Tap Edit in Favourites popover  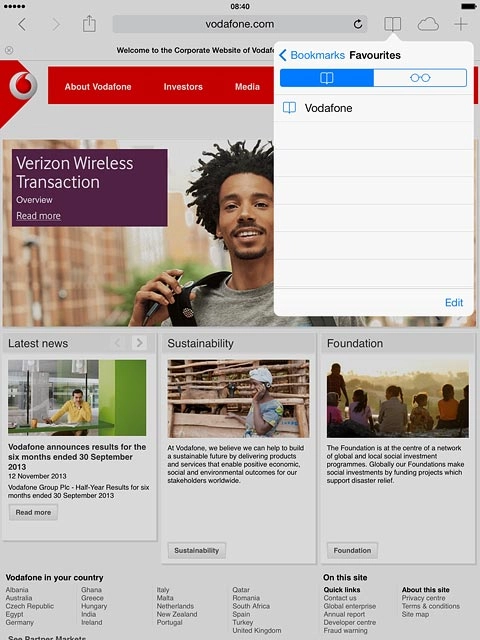point(454,302)
